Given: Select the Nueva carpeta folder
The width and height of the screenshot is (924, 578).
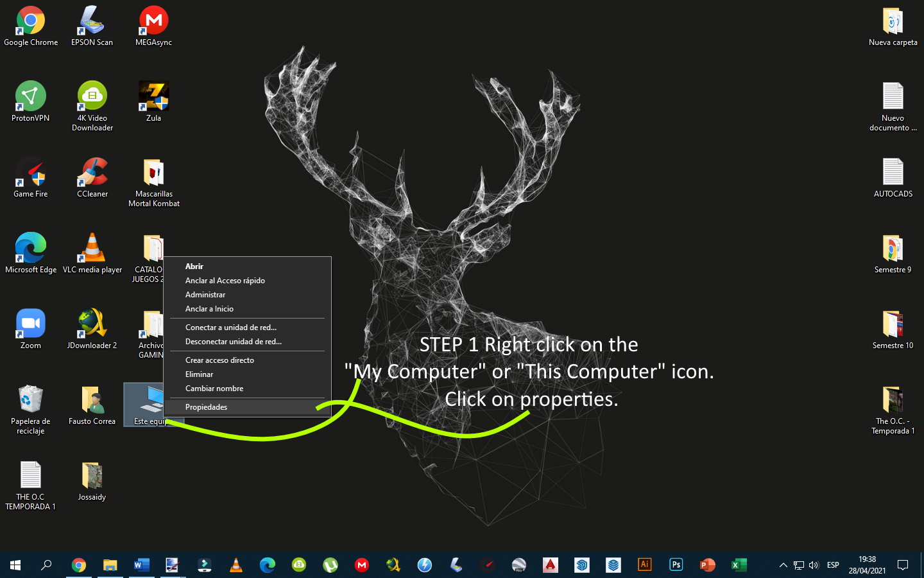Looking at the screenshot, I should pos(893,26).
